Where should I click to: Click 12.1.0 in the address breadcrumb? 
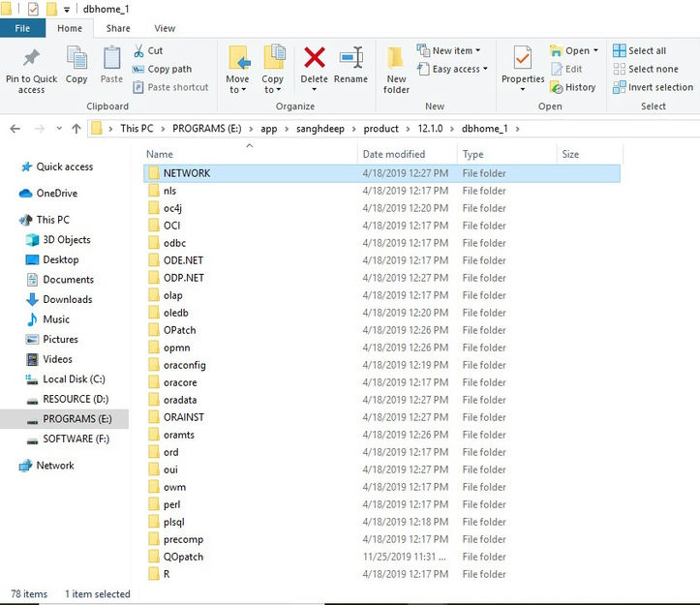430,129
